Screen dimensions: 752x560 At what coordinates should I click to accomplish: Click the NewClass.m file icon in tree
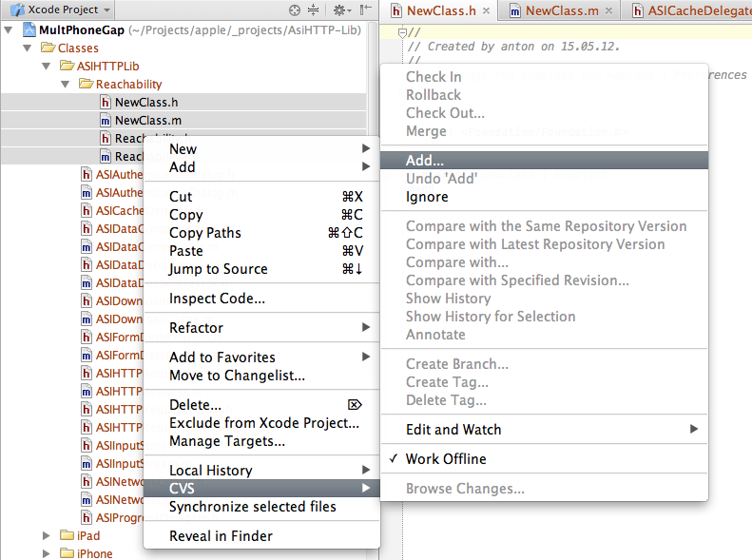[106, 121]
